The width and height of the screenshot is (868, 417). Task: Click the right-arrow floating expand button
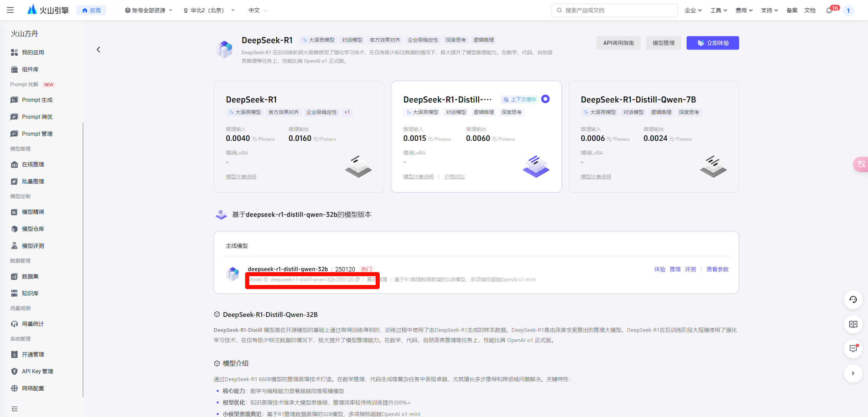pos(853,373)
